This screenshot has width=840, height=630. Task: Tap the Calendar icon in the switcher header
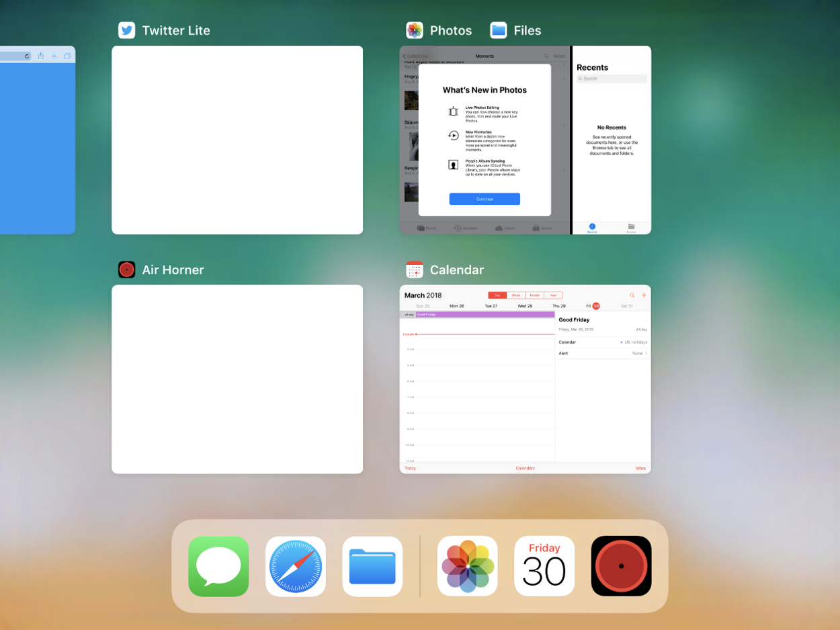coord(415,270)
